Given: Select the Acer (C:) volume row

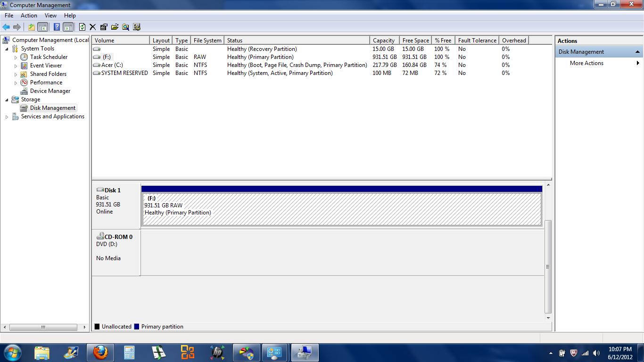Looking at the screenshot, I should (310, 65).
